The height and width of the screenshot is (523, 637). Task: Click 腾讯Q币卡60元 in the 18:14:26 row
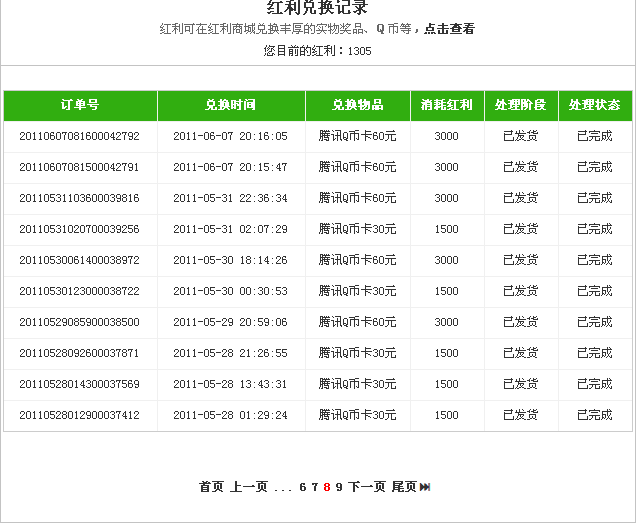click(358, 260)
